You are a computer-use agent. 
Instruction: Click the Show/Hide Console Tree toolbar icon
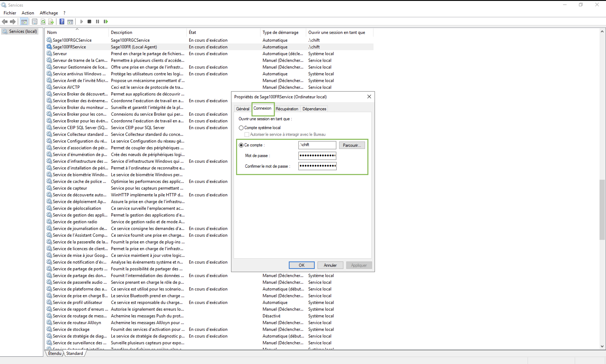point(24,22)
